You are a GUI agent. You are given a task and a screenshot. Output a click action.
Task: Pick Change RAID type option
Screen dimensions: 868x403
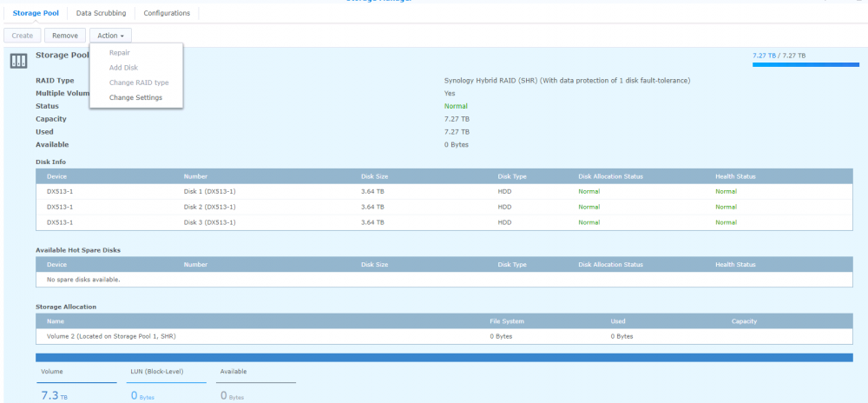pyautogui.click(x=139, y=83)
